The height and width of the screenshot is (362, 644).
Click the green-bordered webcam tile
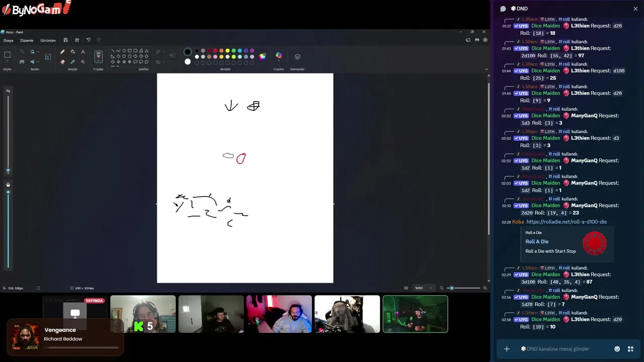click(415, 314)
